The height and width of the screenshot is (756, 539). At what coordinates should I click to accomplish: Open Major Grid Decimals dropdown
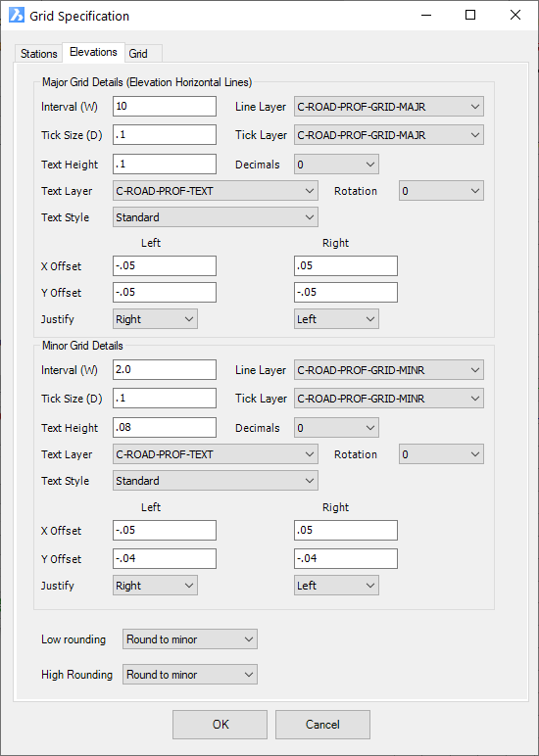point(337,165)
